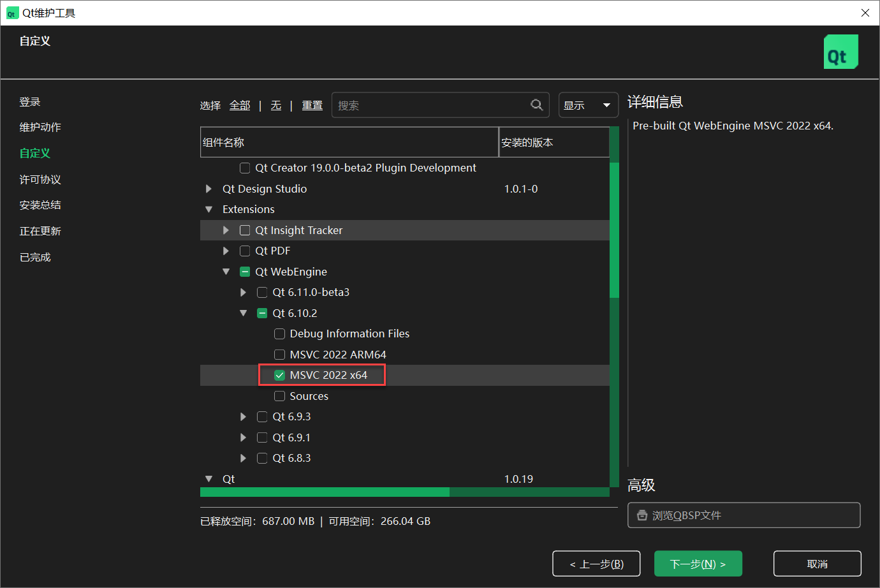The height and width of the screenshot is (588, 880).
Task: Go to the 维护动作 step
Action: click(x=40, y=128)
